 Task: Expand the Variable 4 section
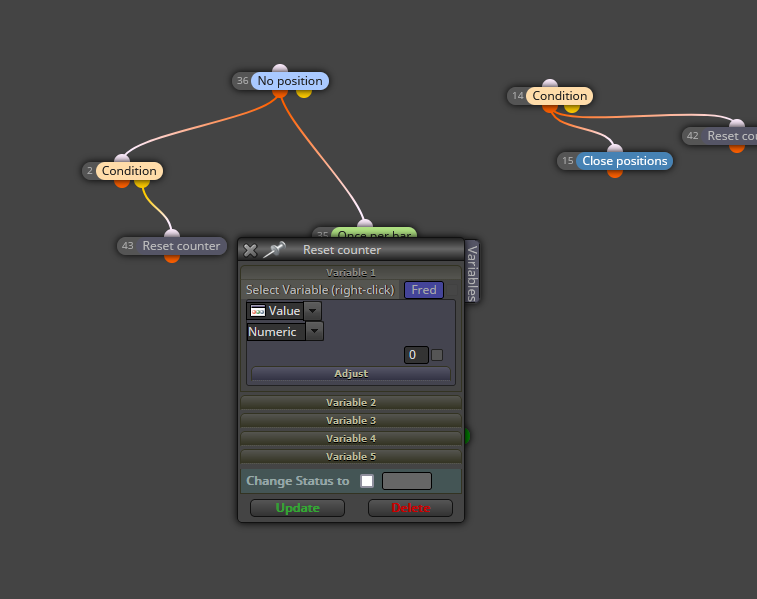[351, 438]
